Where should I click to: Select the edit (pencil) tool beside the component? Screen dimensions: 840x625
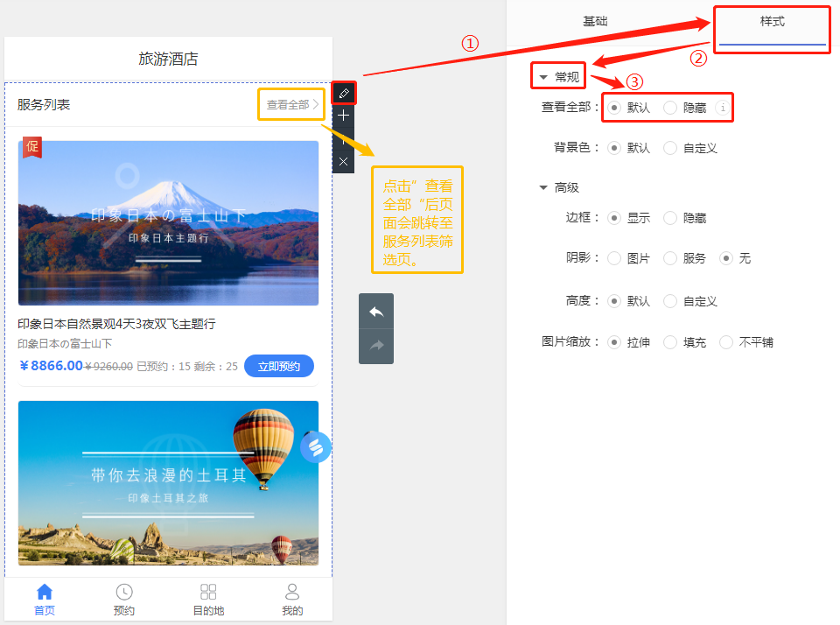coord(343,93)
